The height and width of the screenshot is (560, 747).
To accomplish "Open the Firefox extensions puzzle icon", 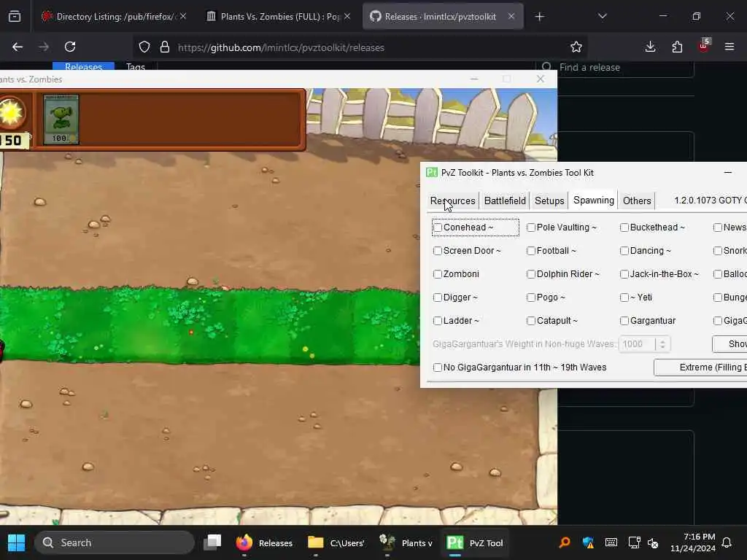I will tap(677, 47).
